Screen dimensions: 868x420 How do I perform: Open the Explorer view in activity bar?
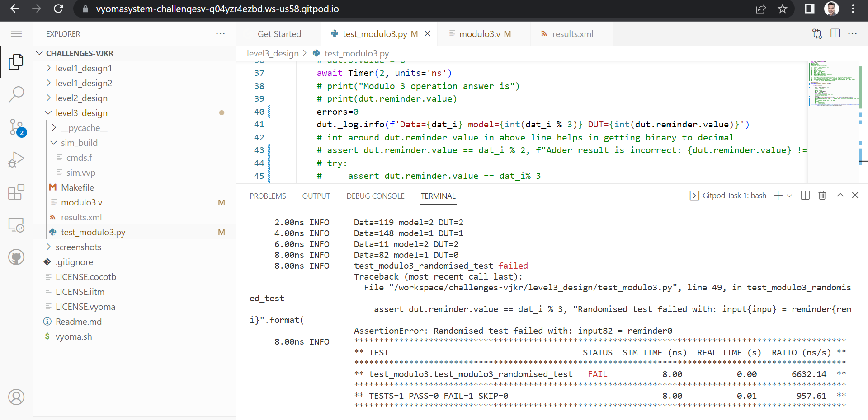click(x=16, y=62)
